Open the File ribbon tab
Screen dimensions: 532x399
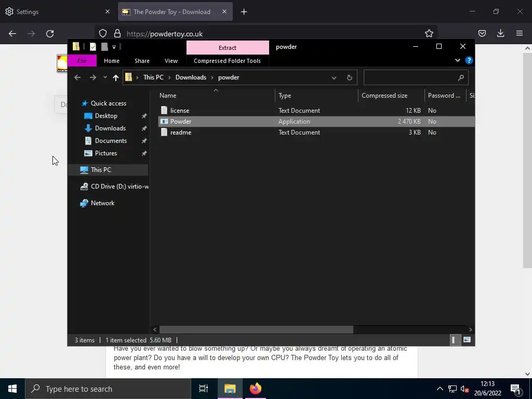pyautogui.click(x=82, y=61)
